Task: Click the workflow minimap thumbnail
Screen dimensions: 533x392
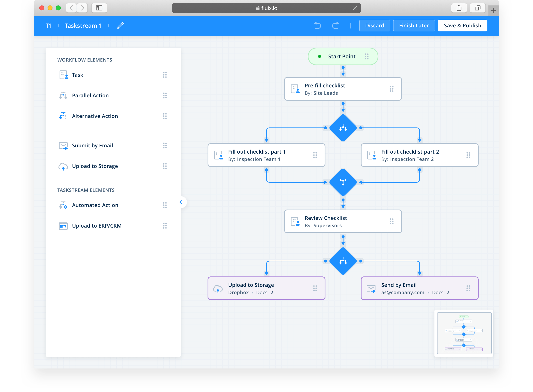Action: pyautogui.click(x=464, y=333)
